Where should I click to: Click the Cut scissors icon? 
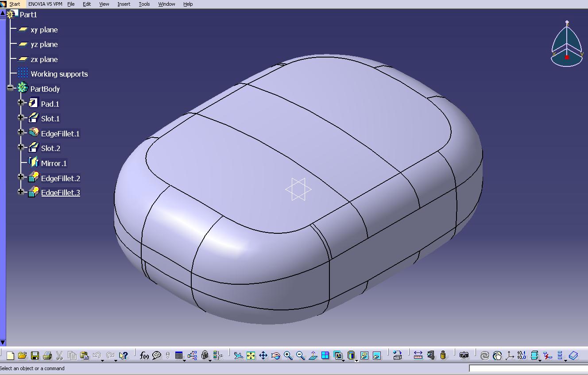59,356
